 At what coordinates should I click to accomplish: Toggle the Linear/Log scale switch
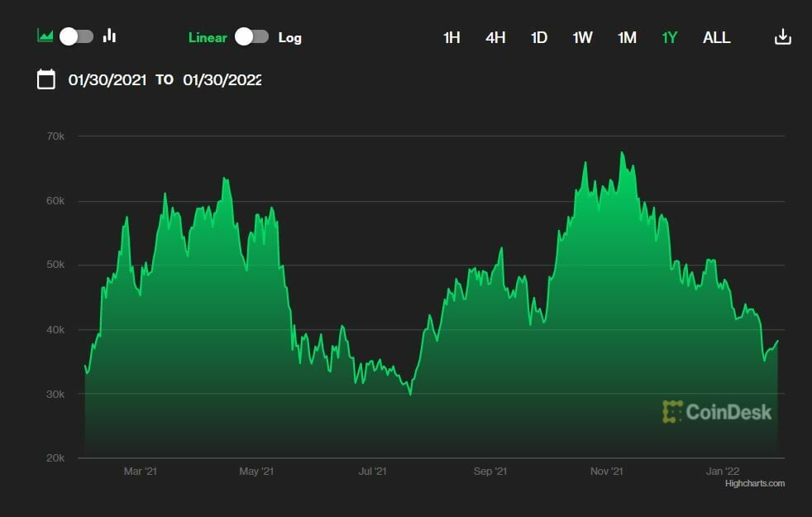point(251,36)
